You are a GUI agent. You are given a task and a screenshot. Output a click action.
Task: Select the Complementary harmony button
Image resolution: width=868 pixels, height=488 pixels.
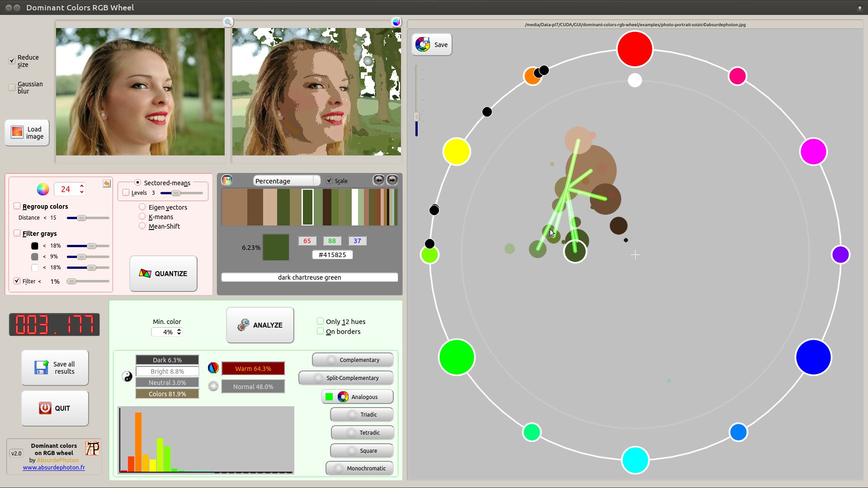(x=353, y=360)
